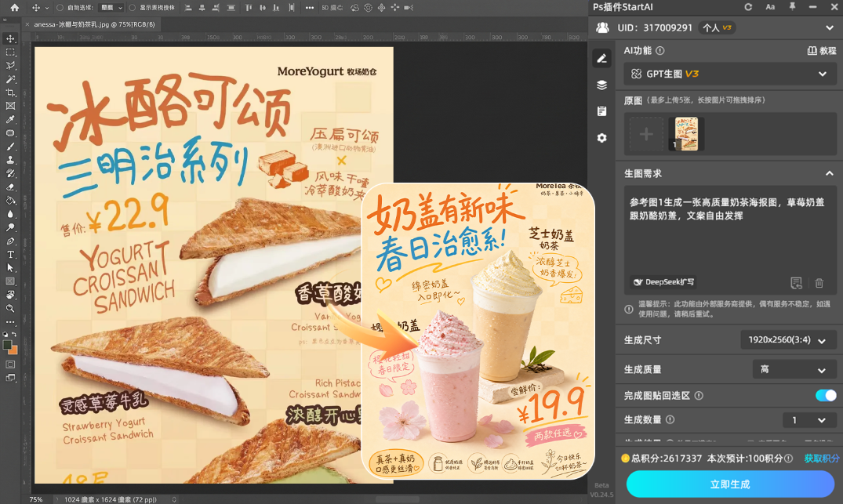Select the Frame tool
This screenshot has height=504, width=843.
pyautogui.click(x=10, y=106)
